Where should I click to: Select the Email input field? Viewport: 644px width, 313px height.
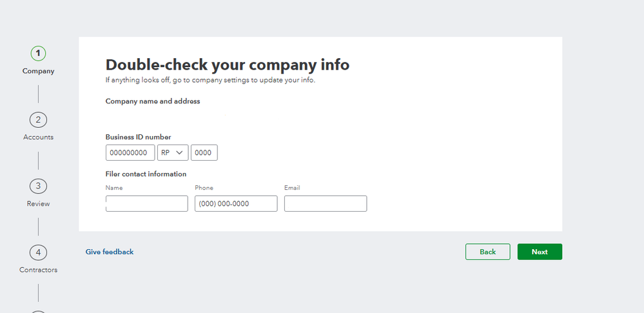[x=326, y=204]
